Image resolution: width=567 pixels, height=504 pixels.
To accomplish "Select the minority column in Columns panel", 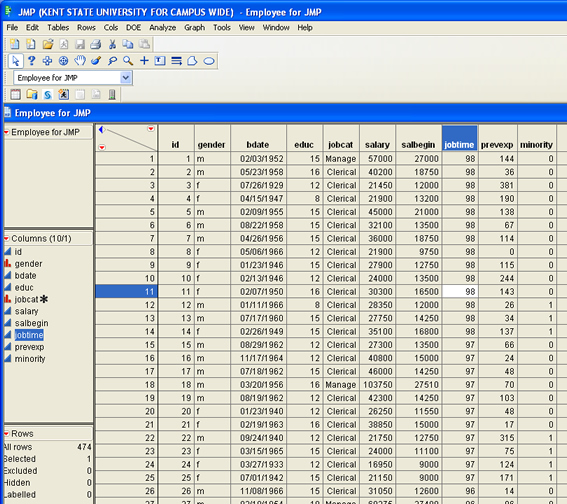I will click(x=30, y=359).
